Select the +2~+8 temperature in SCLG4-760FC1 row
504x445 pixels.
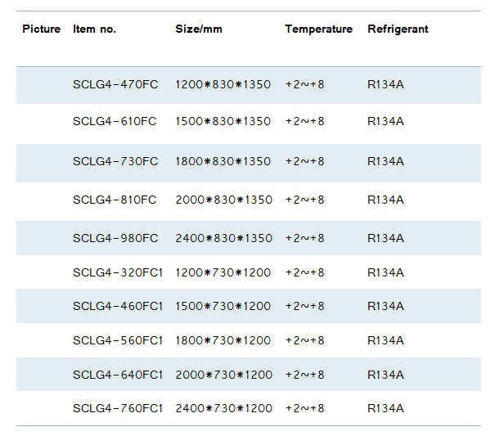tap(304, 409)
